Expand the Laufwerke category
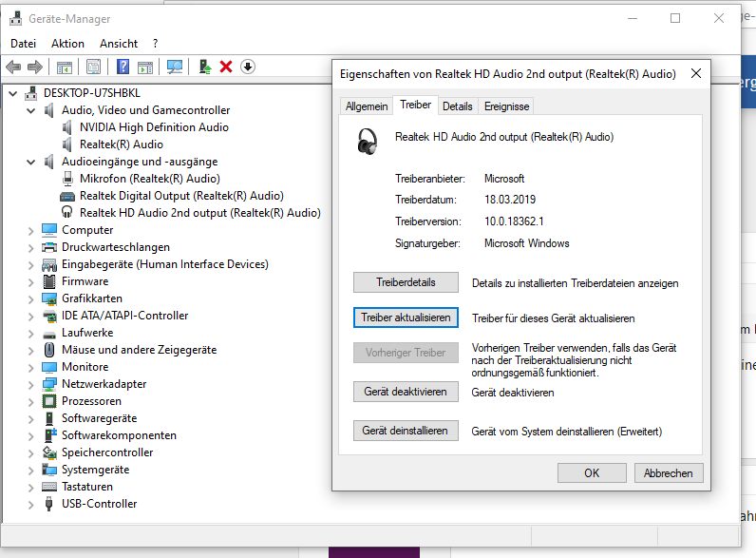 30,334
